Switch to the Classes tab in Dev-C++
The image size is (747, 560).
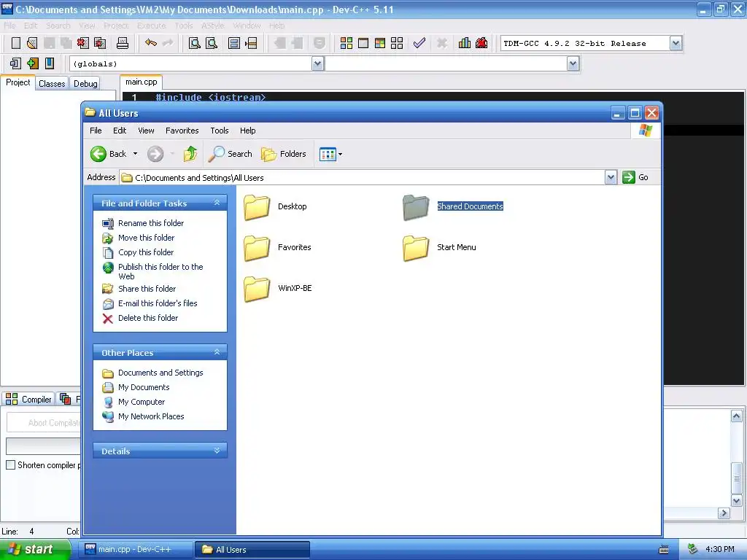[52, 83]
